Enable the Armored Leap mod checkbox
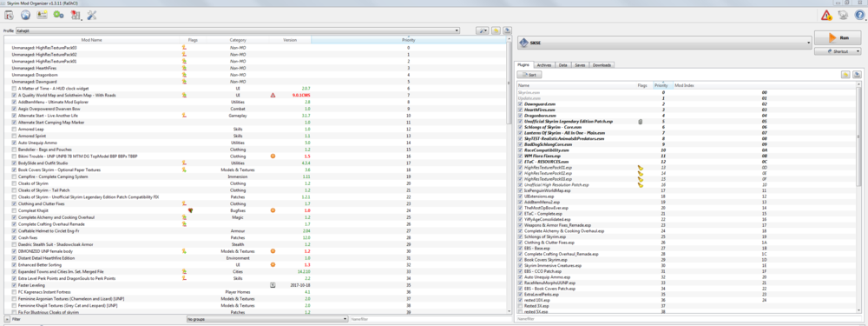 pyautogui.click(x=14, y=130)
